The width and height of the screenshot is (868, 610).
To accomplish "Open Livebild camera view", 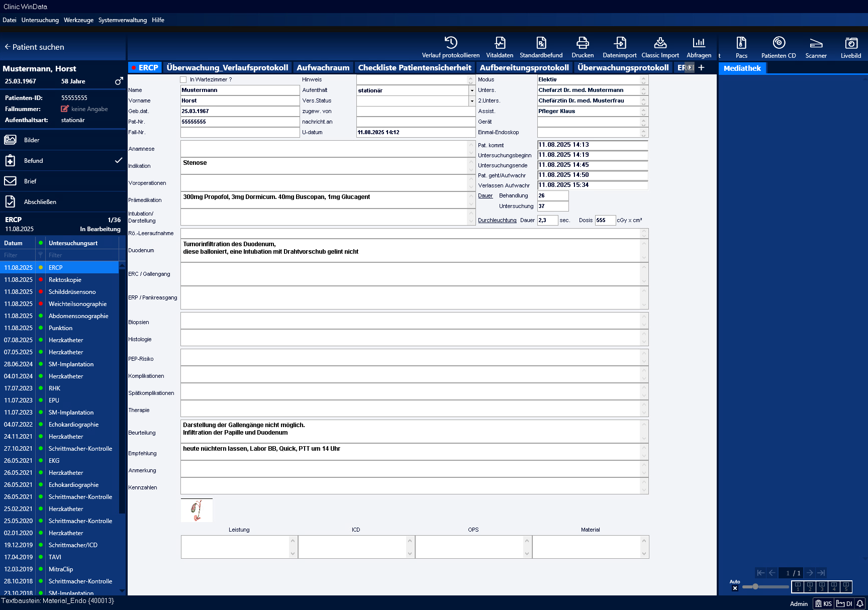I will click(x=850, y=47).
